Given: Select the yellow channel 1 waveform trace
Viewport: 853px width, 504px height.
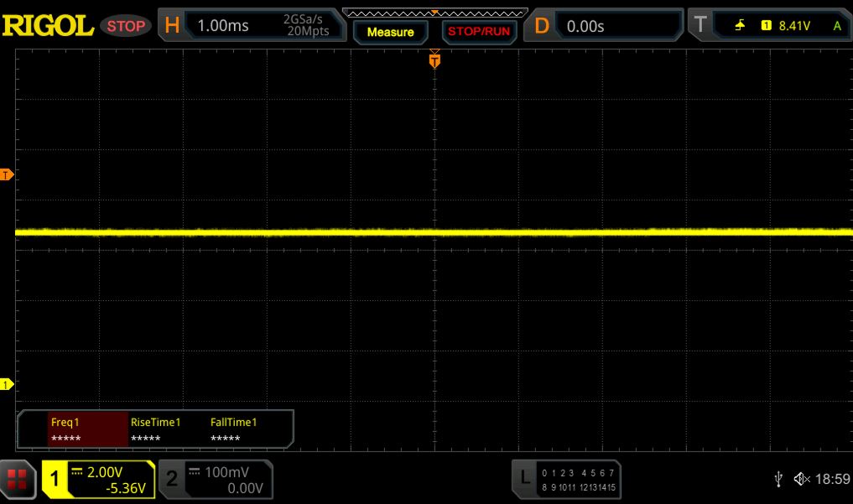Looking at the screenshot, I should click(x=434, y=232).
